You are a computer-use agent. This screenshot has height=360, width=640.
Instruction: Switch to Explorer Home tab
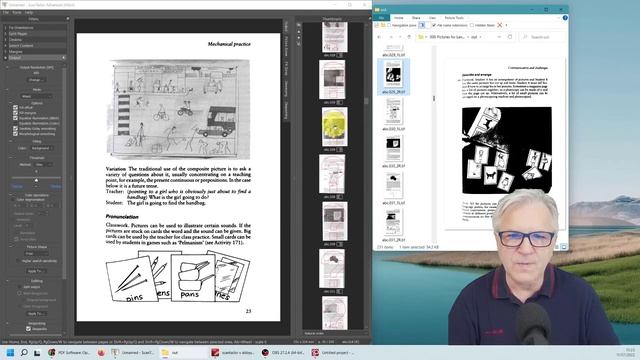(399, 18)
